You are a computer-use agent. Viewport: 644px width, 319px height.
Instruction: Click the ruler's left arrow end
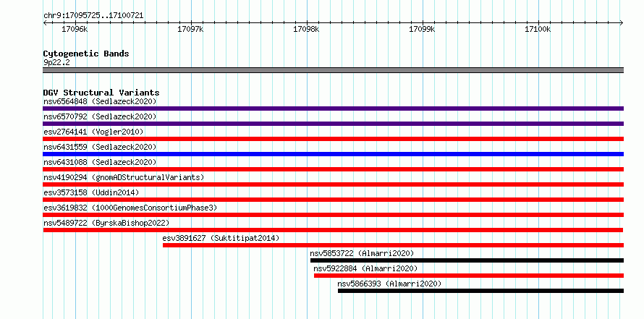(x=45, y=23)
